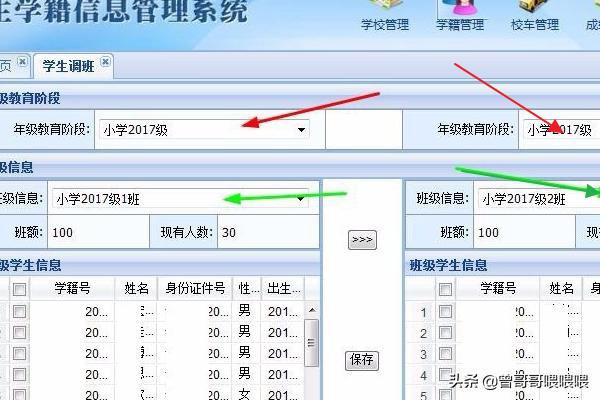Click the left 班额 field showing 100
This screenshot has width=600, height=400.
90,232
